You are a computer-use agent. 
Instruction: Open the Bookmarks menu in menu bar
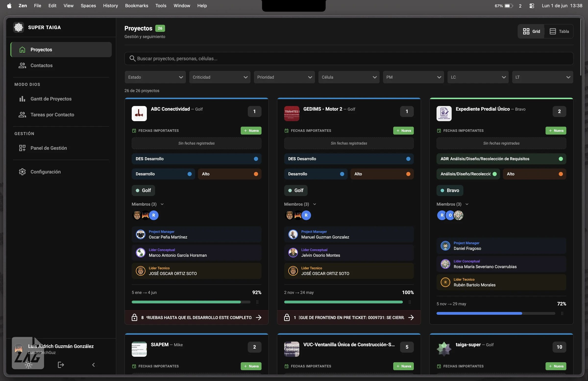[136, 5]
